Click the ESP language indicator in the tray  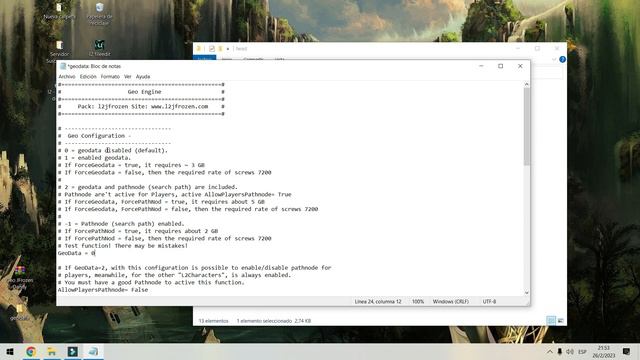(x=582, y=352)
